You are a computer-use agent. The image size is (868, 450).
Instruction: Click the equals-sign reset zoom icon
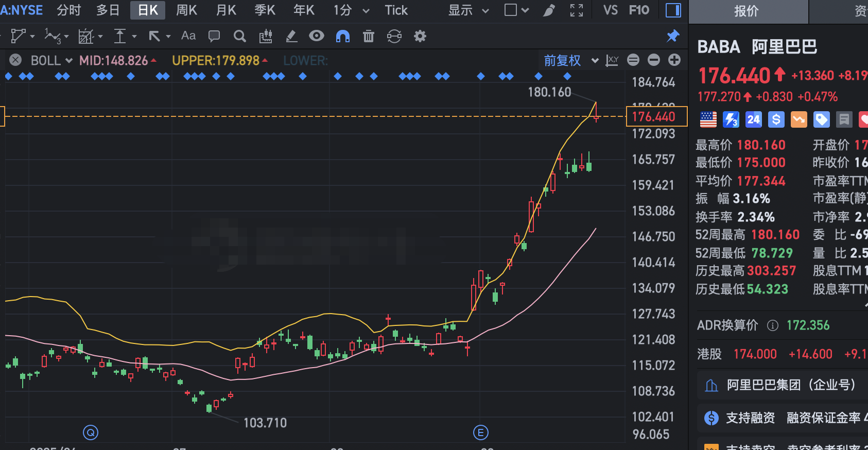tap(633, 60)
